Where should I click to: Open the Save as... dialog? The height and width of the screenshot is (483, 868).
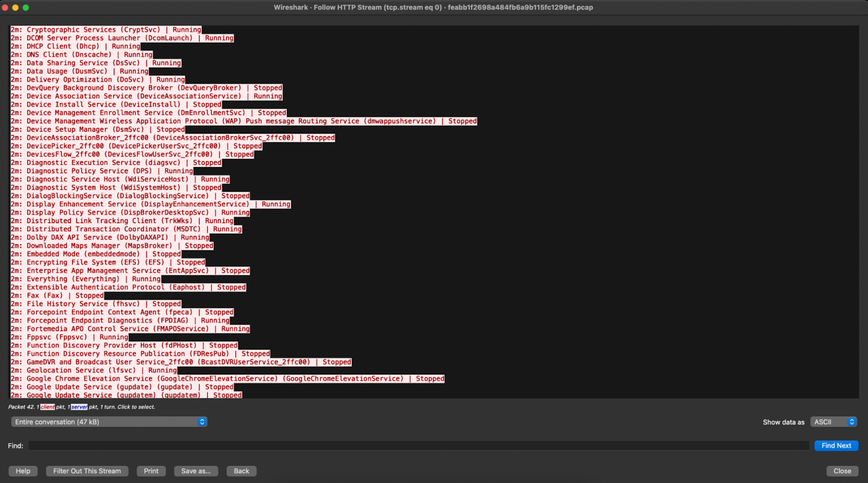coord(196,471)
